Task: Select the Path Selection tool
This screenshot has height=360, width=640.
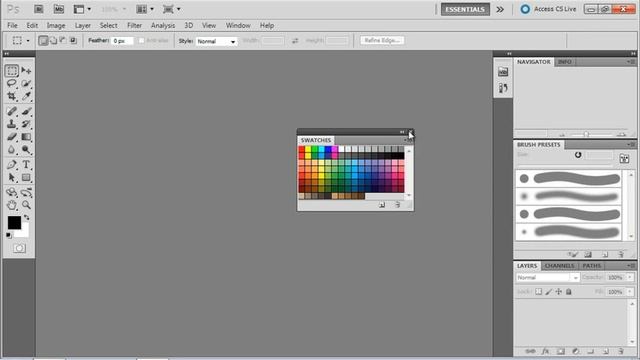Action: (x=11, y=178)
